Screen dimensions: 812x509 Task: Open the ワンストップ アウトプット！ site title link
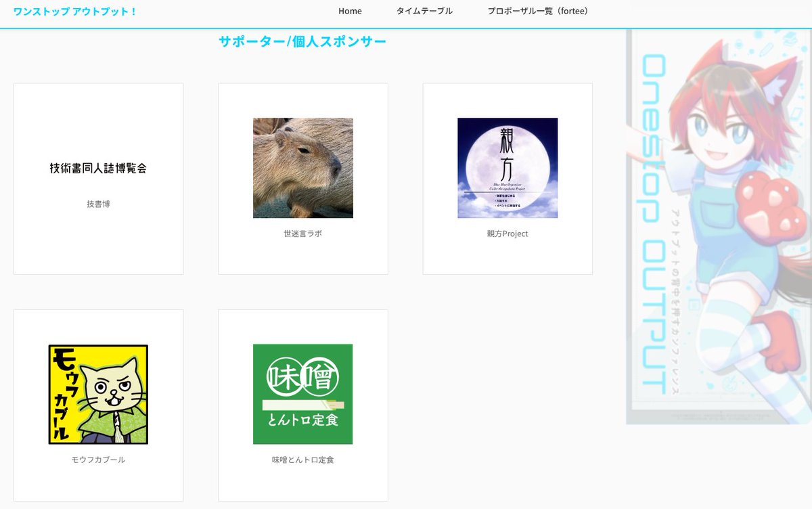(x=75, y=11)
